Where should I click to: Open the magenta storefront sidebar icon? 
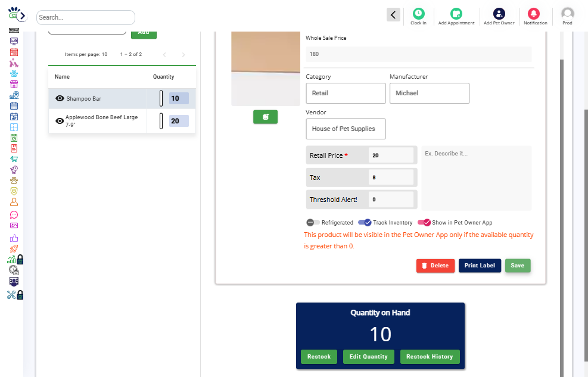coord(14,85)
